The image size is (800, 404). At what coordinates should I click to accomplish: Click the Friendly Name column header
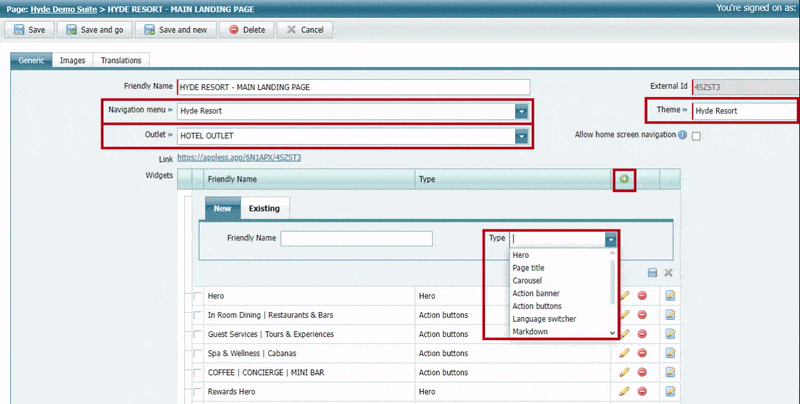click(310, 179)
